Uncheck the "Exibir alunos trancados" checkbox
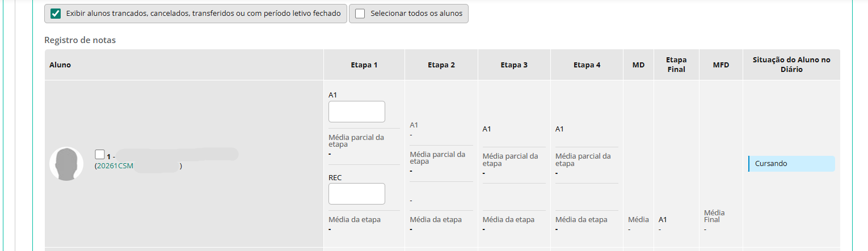This screenshot has height=251, width=868. point(56,14)
